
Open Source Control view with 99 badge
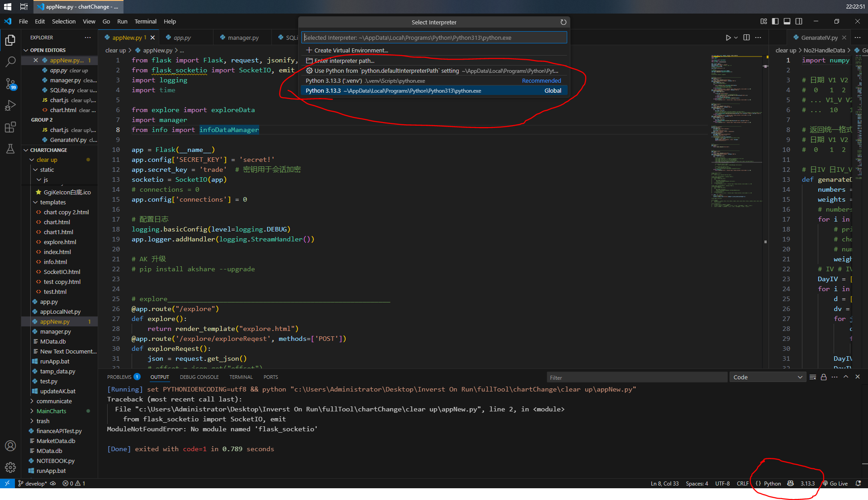tap(10, 84)
